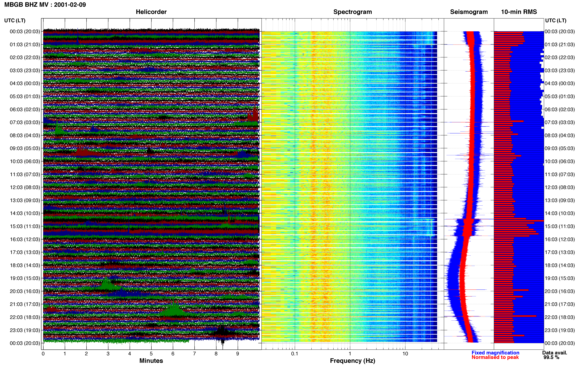The width and height of the screenshot is (588, 368).
Task: Click the '3' minute tick on helicorder axis
Action: point(108,354)
